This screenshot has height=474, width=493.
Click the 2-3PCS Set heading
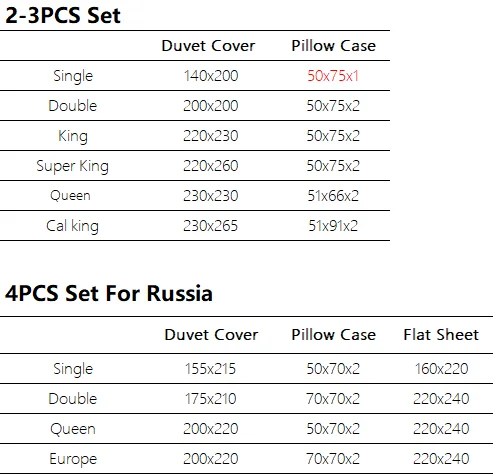[x=63, y=15]
